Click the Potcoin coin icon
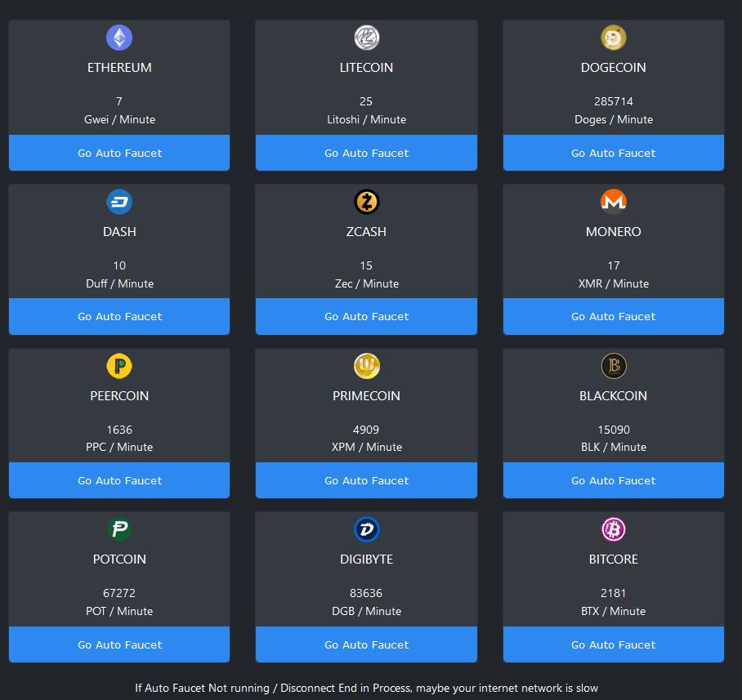The width and height of the screenshot is (742, 700). [x=119, y=529]
